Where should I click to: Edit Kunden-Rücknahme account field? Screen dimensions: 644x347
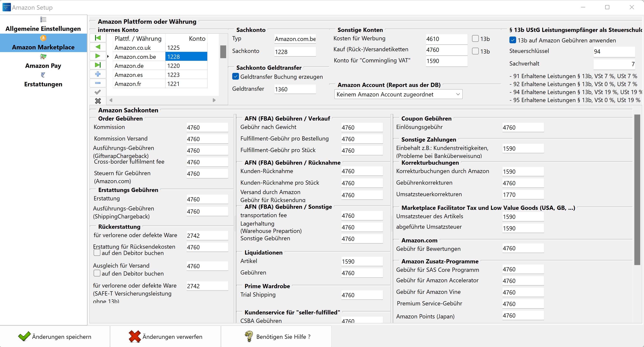[362, 171]
